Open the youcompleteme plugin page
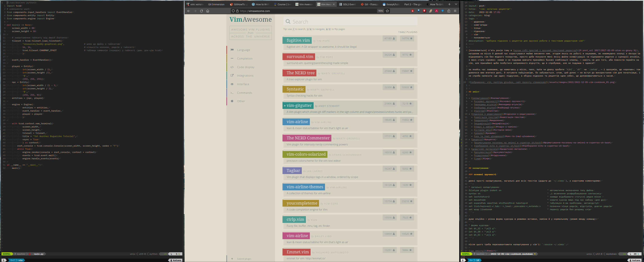 coord(301,203)
